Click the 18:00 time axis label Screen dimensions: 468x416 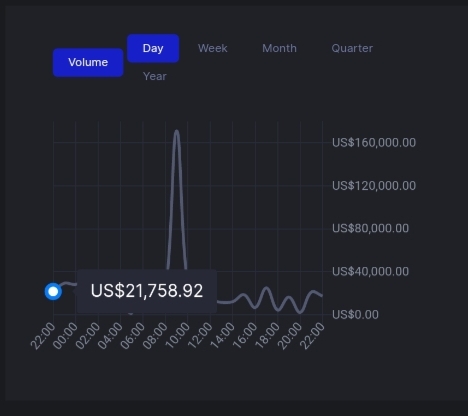coord(267,336)
